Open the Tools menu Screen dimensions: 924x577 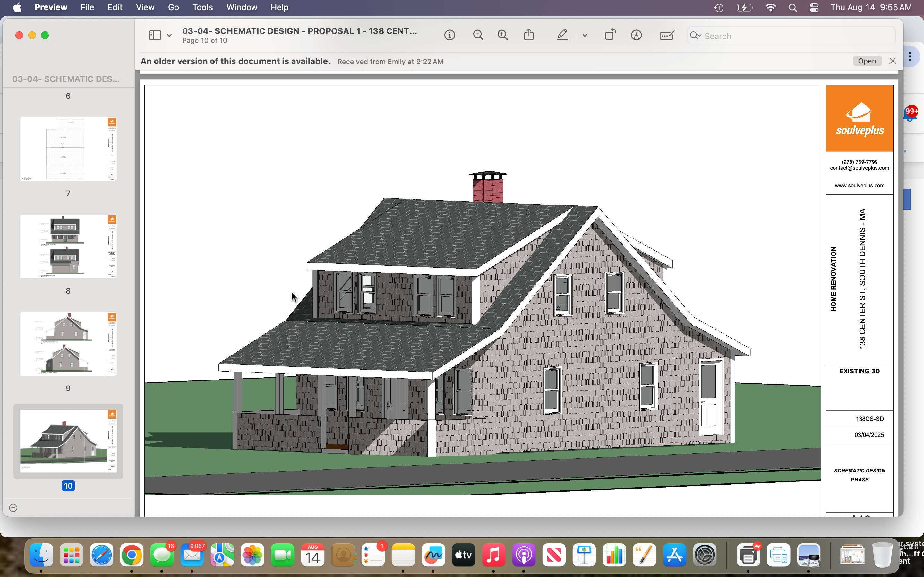tap(202, 8)
